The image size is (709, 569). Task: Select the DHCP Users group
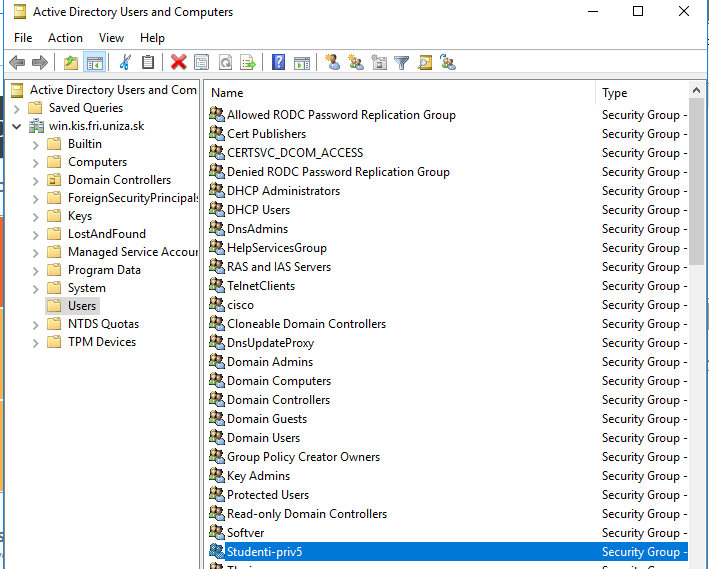(259, 210)
